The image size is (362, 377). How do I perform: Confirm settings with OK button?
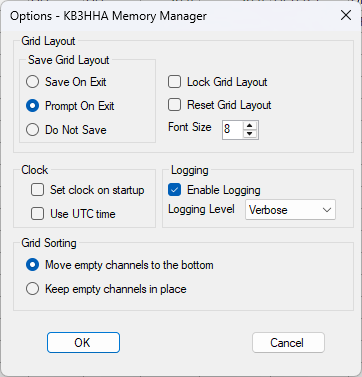coord(83,342)
